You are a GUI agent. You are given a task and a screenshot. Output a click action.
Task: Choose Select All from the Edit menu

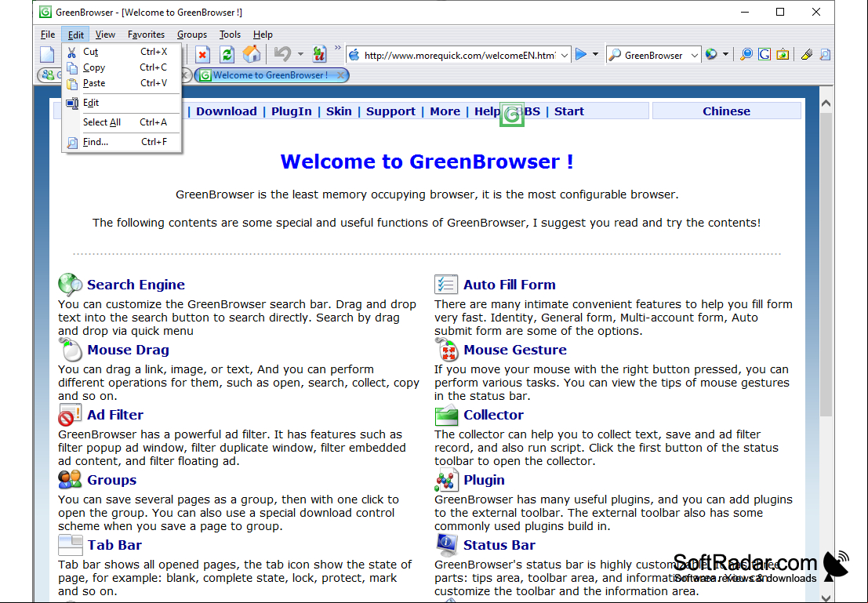click(x=122, y=122)
